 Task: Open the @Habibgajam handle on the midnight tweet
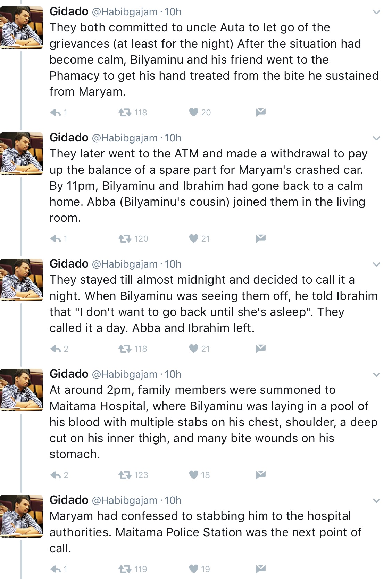[124, 264]
